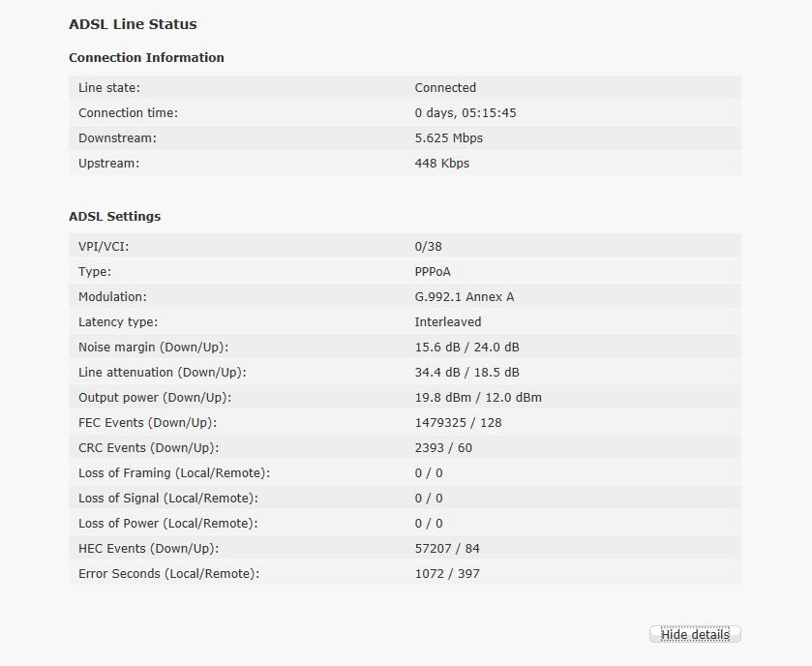Click the Interleaved latency type value

click(x=448, y=322)
